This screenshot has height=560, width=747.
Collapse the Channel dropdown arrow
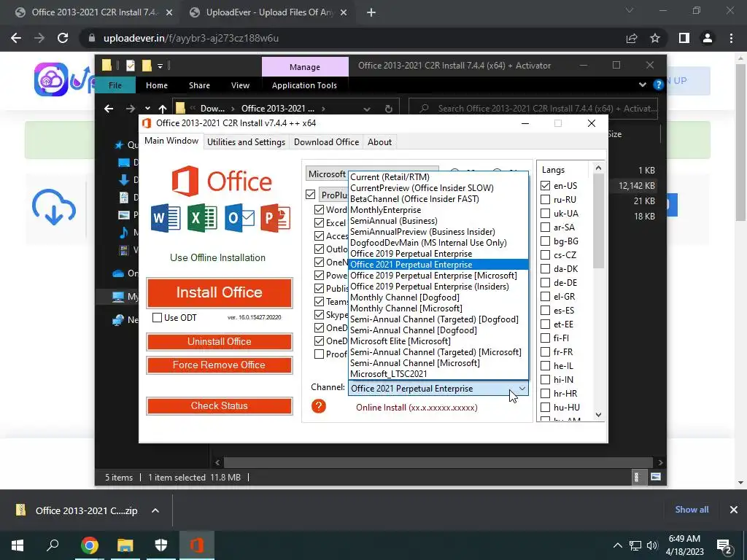click(522, 389)
